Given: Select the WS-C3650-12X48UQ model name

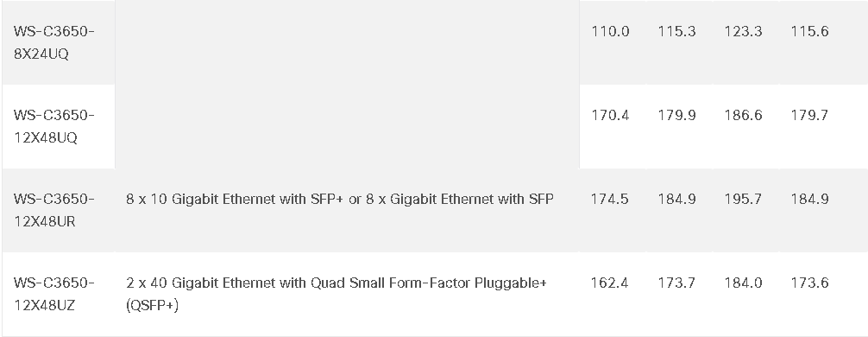Looking at the screenshot, I should tap(54, 126).
